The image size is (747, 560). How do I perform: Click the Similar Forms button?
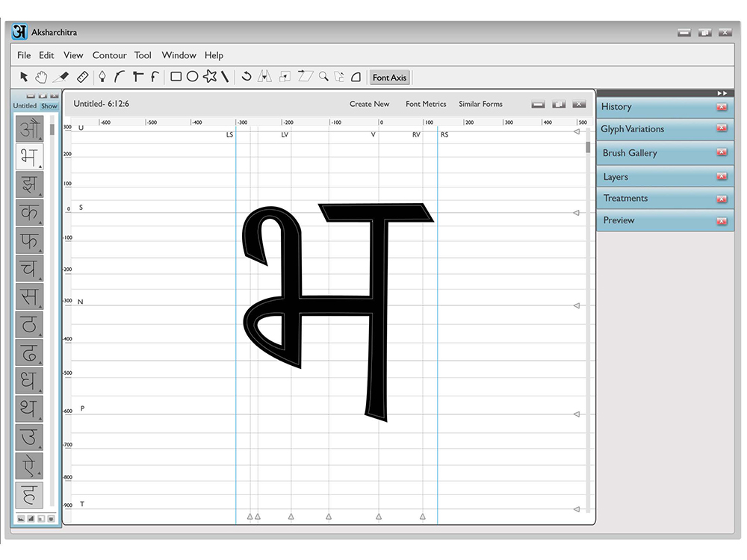click(x=480, y=104)
